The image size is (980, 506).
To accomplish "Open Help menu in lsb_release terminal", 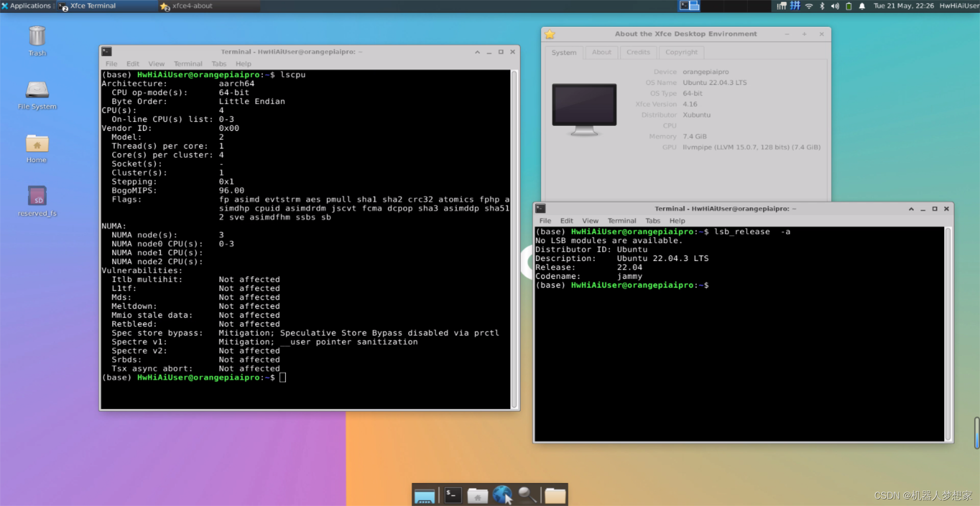I will point(677,221).
